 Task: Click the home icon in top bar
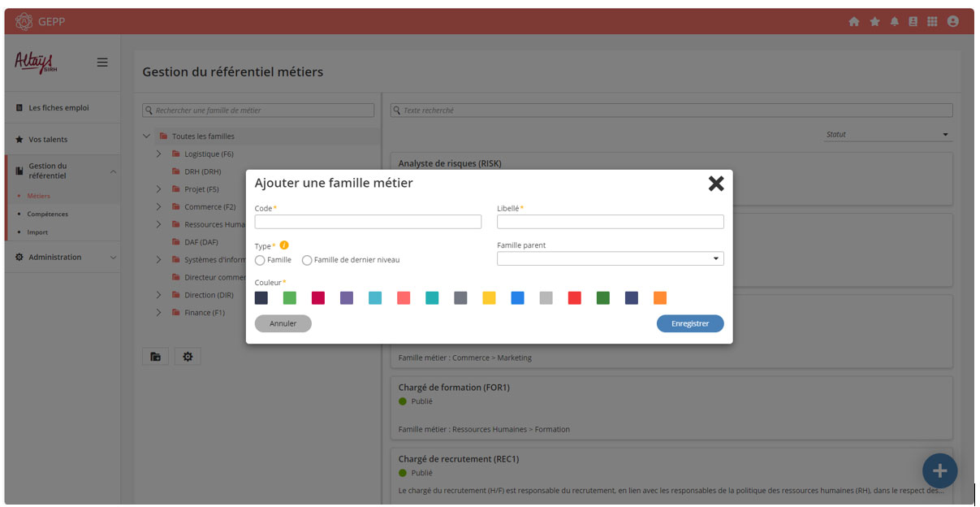[x=853, y=22]
